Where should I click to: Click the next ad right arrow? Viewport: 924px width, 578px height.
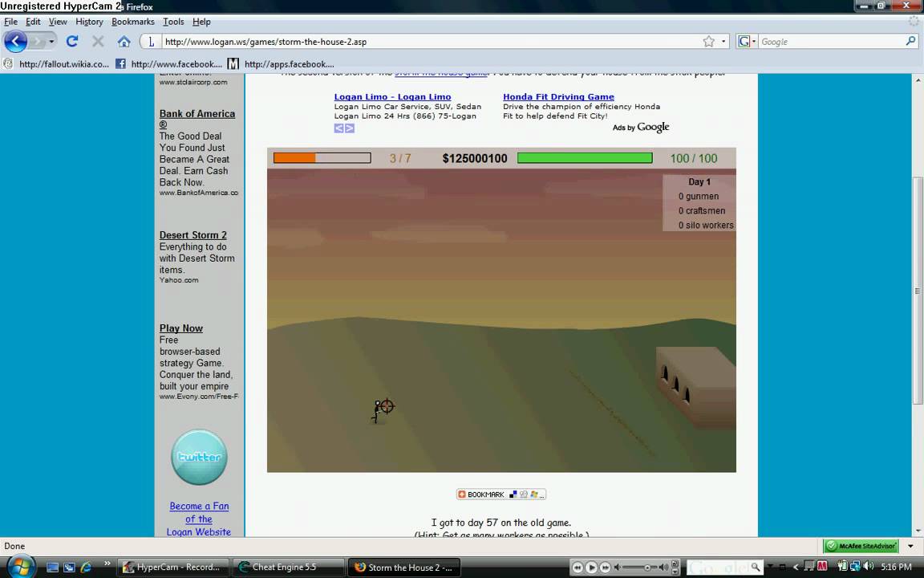pos(350,128)
